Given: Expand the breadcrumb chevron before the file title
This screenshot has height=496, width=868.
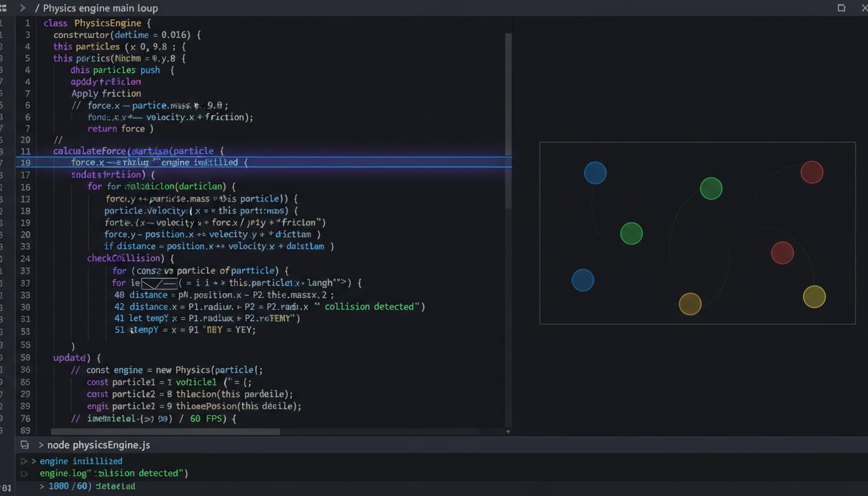Looking at the screenshot, I should 23,8.
